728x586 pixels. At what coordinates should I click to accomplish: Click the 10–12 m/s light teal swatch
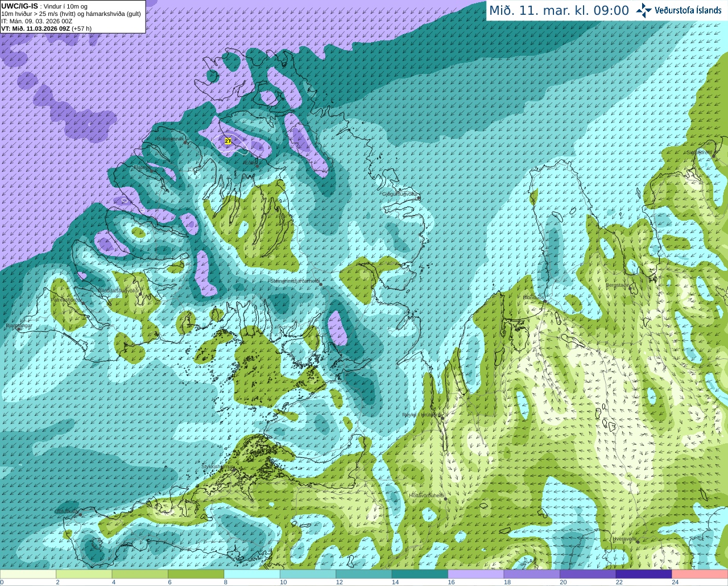(x=308, y=574)
